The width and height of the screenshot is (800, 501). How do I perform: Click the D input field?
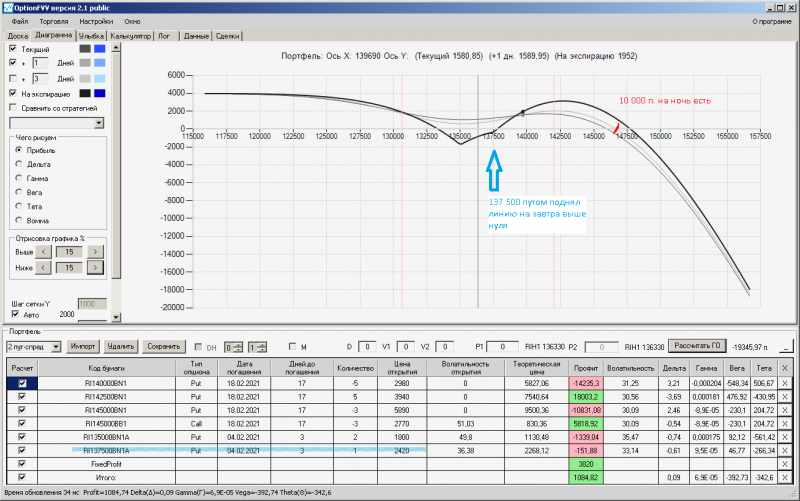[367, 347]
